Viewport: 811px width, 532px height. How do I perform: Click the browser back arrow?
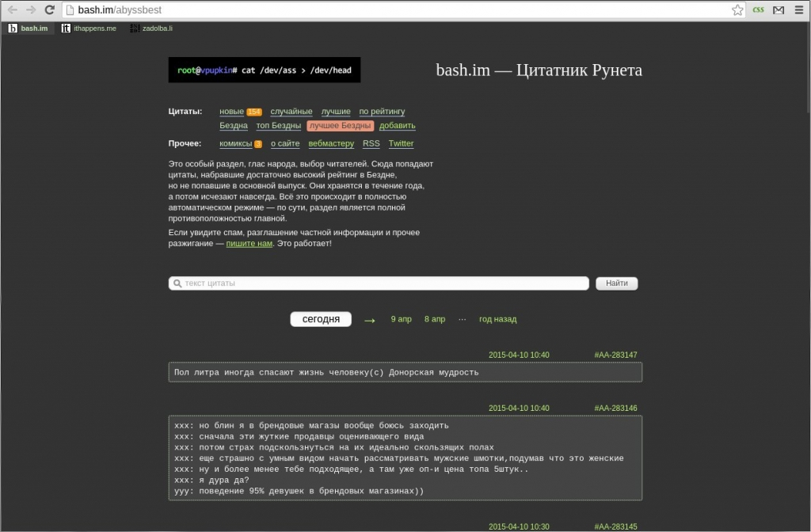(x=13, y=9)
